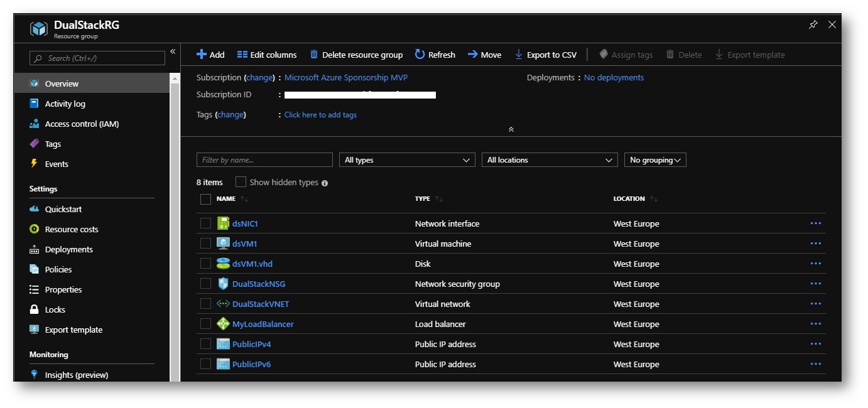
Task: Click the Policies icon in sidebar
Action: [x=35, y=269]
